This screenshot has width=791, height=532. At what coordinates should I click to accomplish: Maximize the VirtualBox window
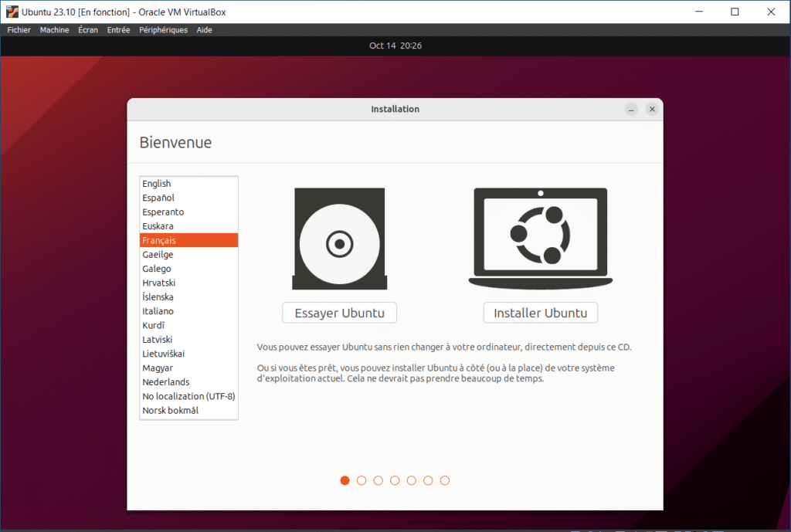click(735, 12)
